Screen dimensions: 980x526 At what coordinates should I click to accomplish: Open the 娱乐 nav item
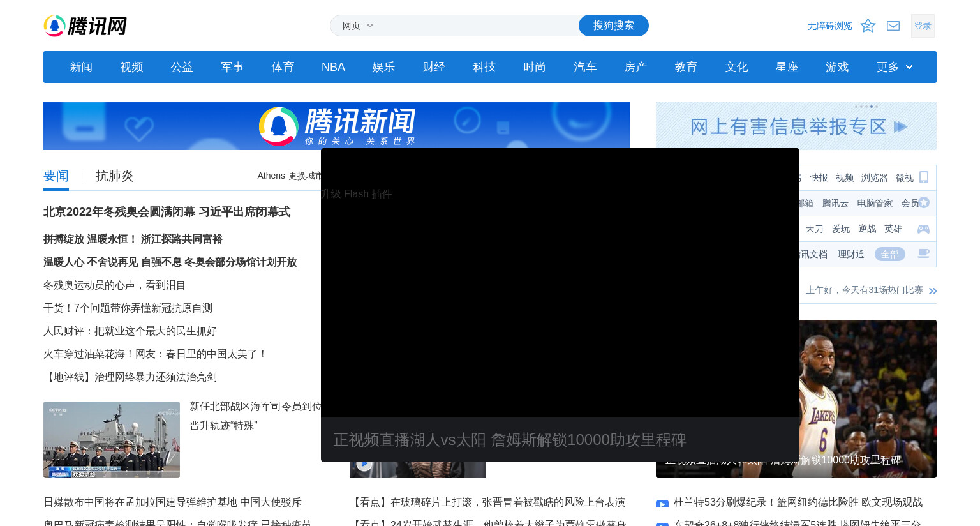383,67
